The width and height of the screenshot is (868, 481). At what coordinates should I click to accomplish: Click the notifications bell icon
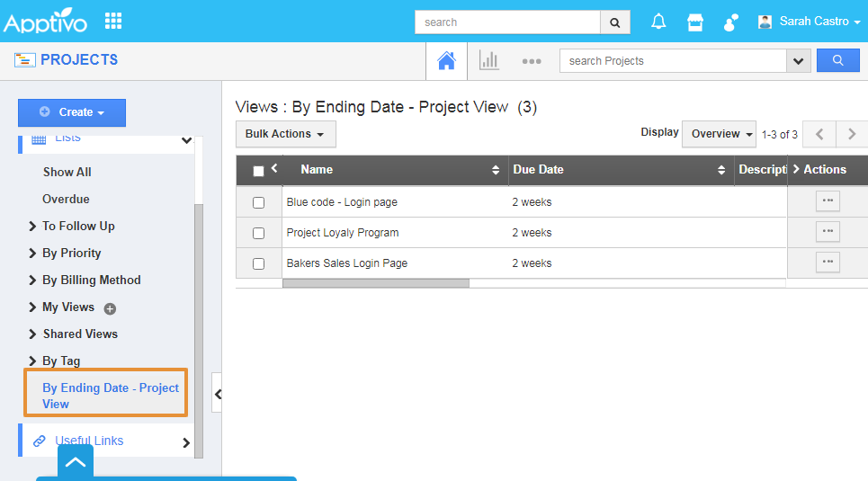[658, 22]
